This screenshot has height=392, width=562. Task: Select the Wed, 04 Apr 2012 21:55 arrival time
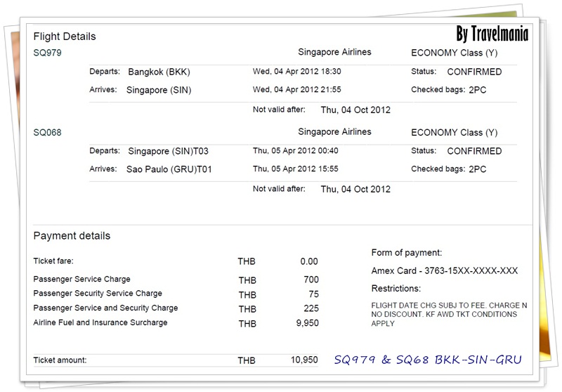click(296, 90)
